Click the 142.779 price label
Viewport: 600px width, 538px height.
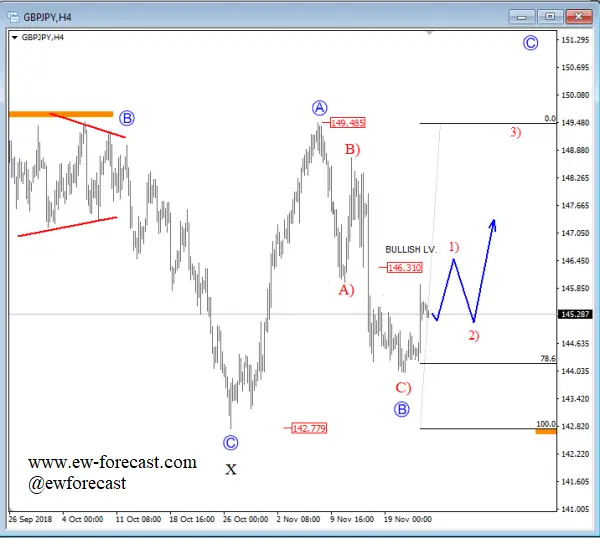tap(309, 428)
